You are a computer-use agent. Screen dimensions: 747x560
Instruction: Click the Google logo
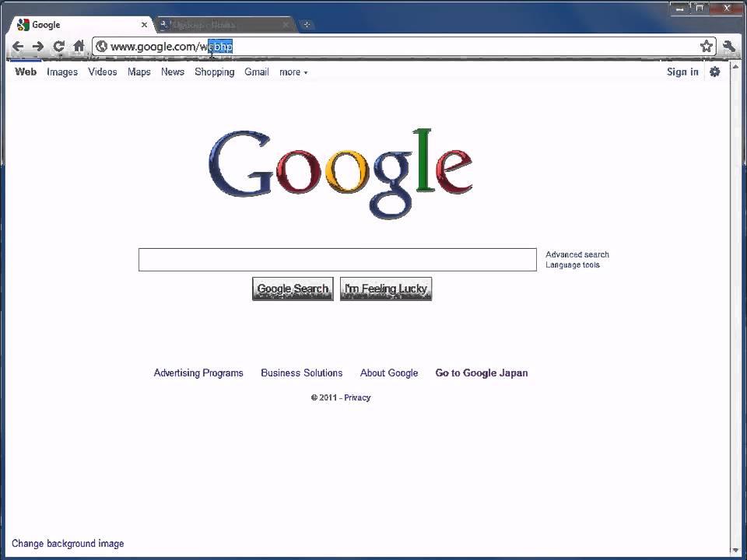coord(341,173)
